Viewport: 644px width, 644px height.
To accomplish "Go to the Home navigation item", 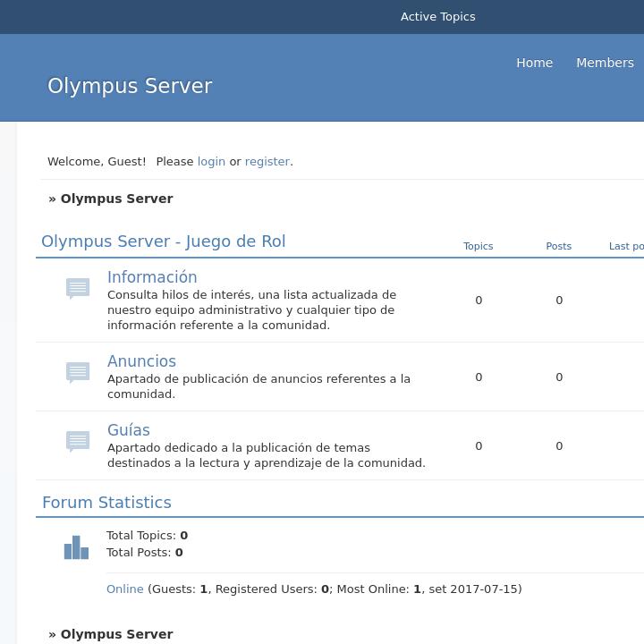I will tap(534, 63).
